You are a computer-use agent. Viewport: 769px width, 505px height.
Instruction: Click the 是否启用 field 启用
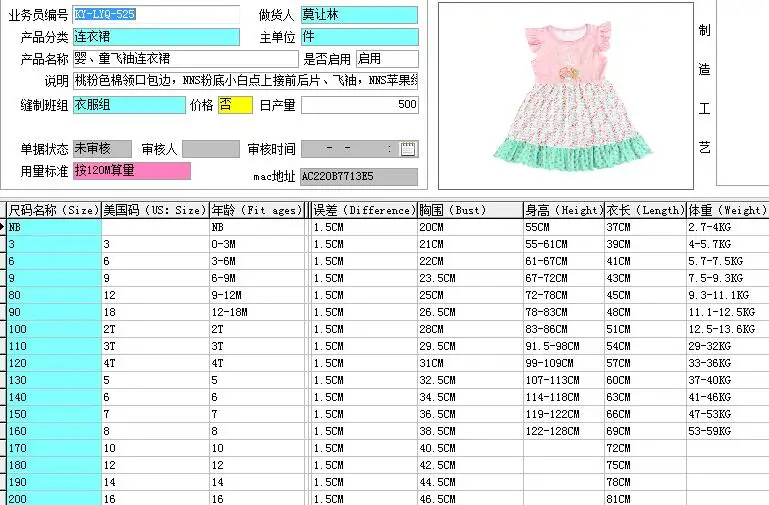(387, 59)
